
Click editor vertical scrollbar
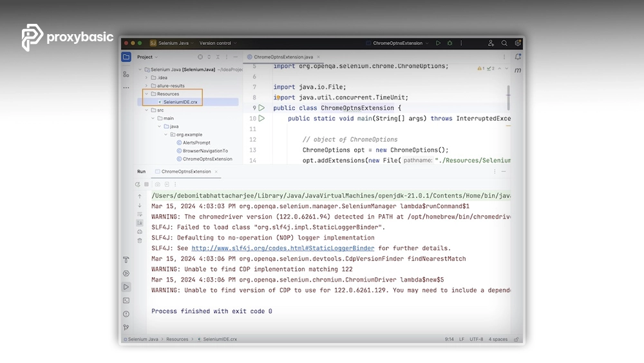[509, 98]
